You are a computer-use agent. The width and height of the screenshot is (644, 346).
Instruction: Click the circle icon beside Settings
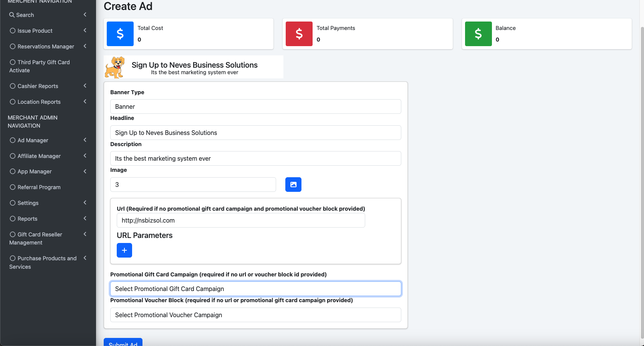coord(13,203)
